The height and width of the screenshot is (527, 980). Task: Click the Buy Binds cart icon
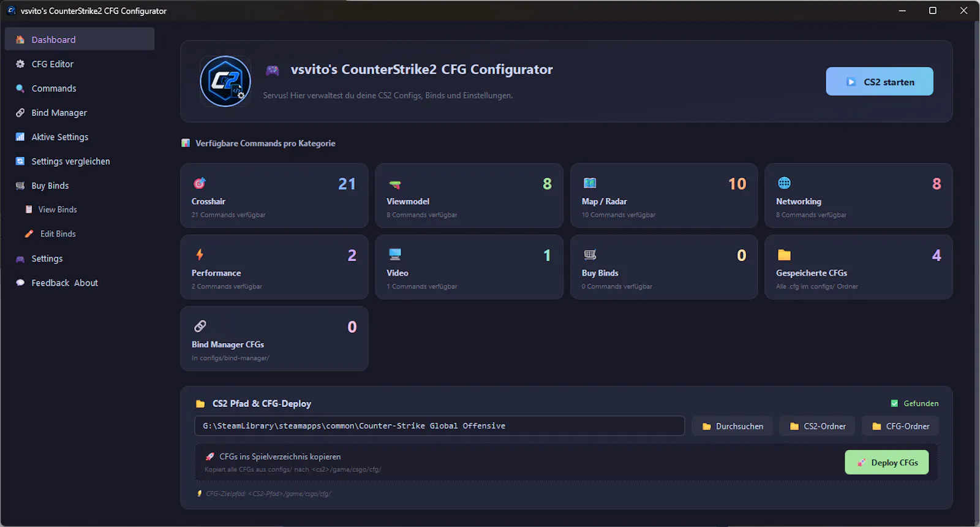(20, 186)
